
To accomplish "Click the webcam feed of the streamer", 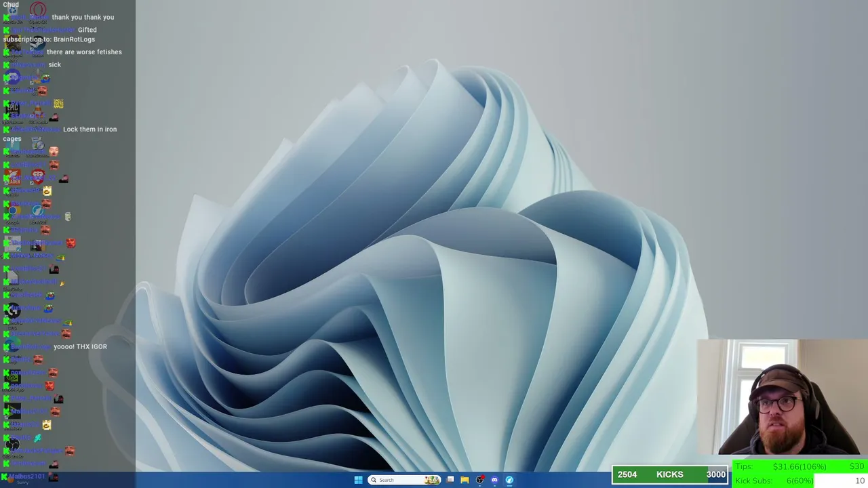I will (x=781, y=396).
